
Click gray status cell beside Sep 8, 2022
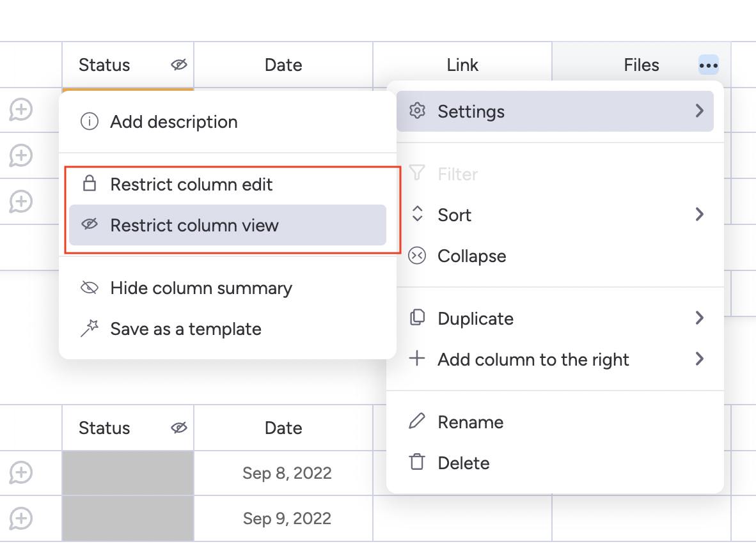(128, 473)
